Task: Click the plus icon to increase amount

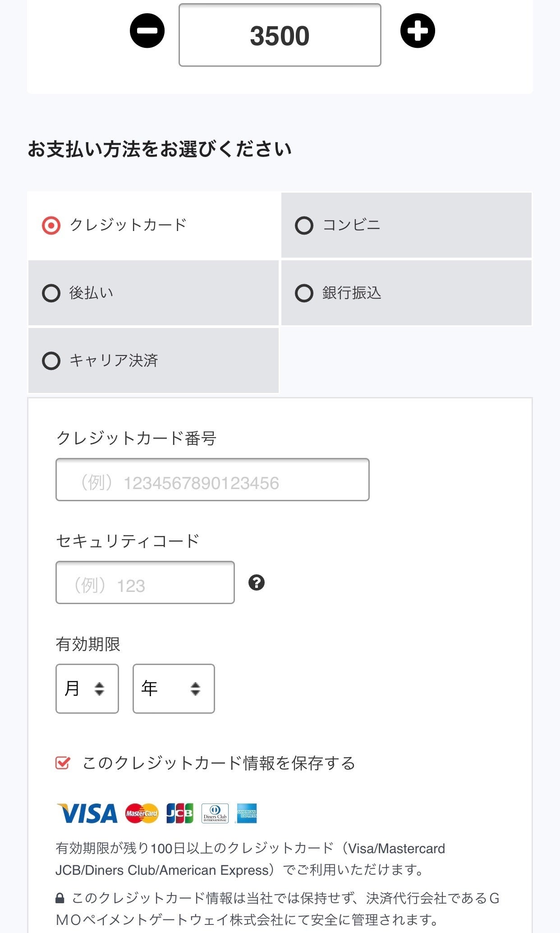Action: click(x=418, y=31)
